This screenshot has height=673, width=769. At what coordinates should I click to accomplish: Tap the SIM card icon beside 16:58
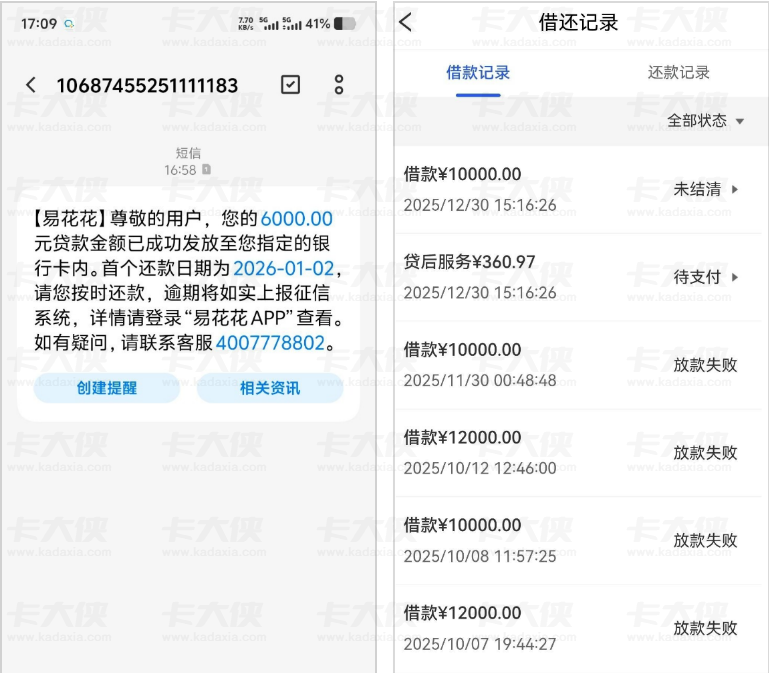point(206,171)
